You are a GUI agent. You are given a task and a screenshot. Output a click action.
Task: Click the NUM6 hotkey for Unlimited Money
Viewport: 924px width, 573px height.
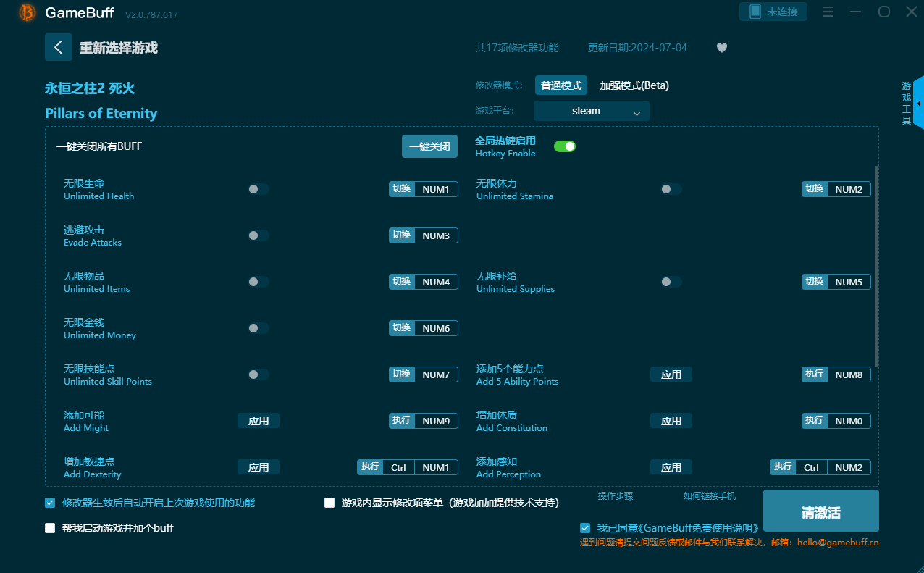[436, 328]
